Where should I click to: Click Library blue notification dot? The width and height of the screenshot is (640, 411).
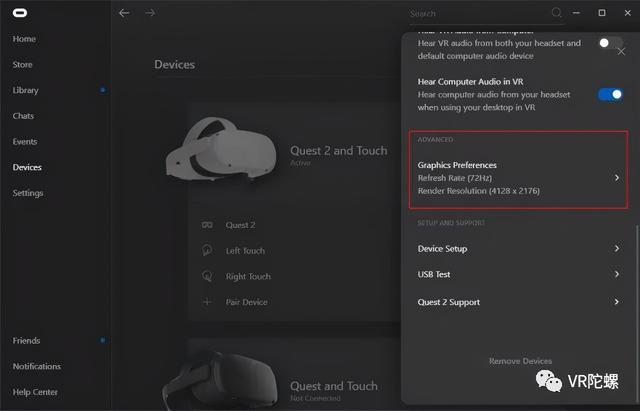tap(103, 90)
